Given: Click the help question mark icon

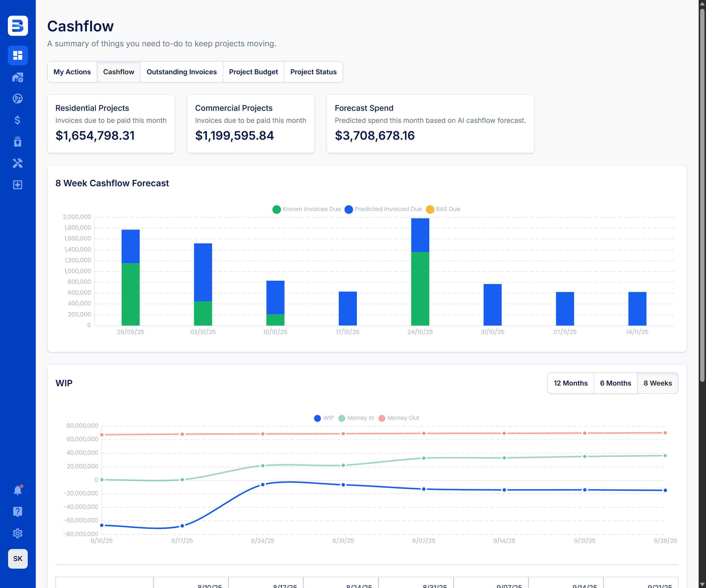Looking at the screenshot, I should coord(17,512).
